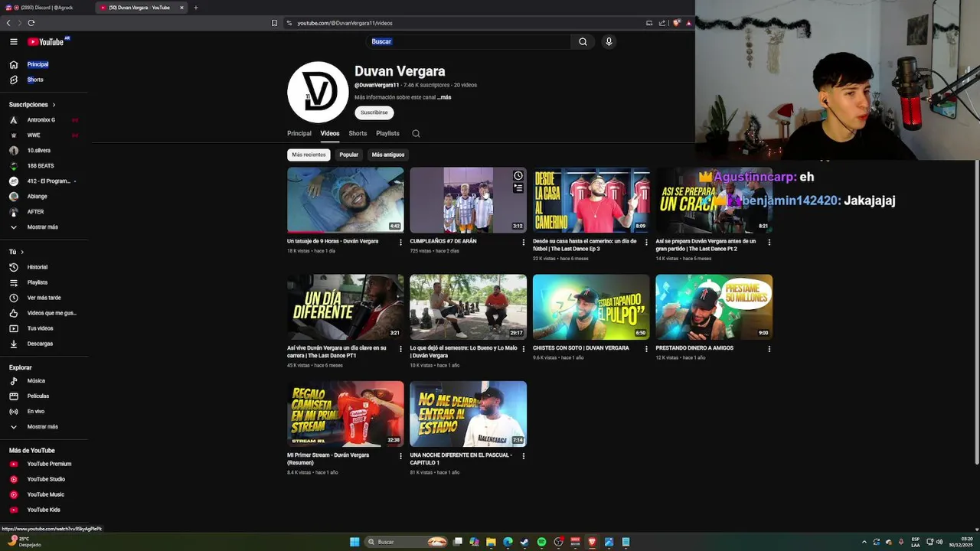Open the YouTube hamburger guide menu
Viewport: 980px width, 551px height.
pos(13,41)
